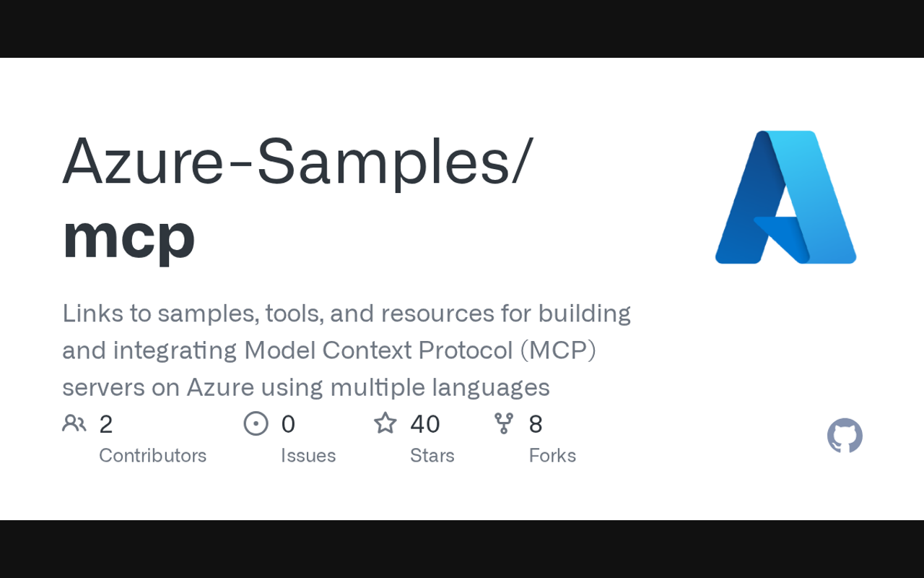
Task: Select the Contributors label
Action: (152, 455)
